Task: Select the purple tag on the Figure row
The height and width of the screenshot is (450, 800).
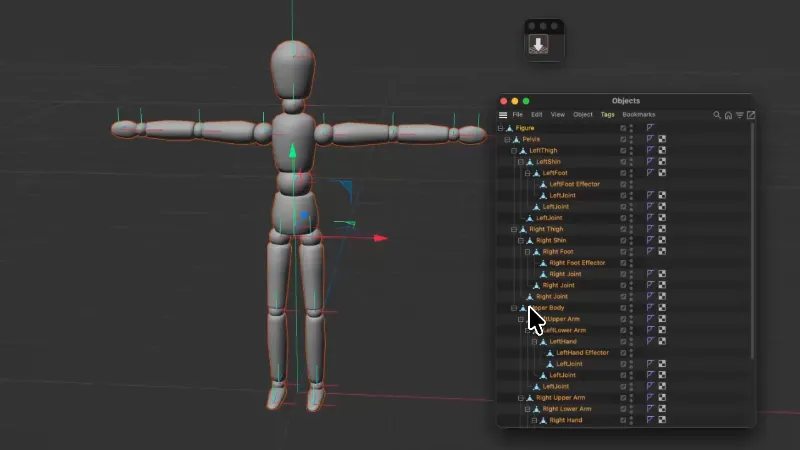Action: point(650,128)
